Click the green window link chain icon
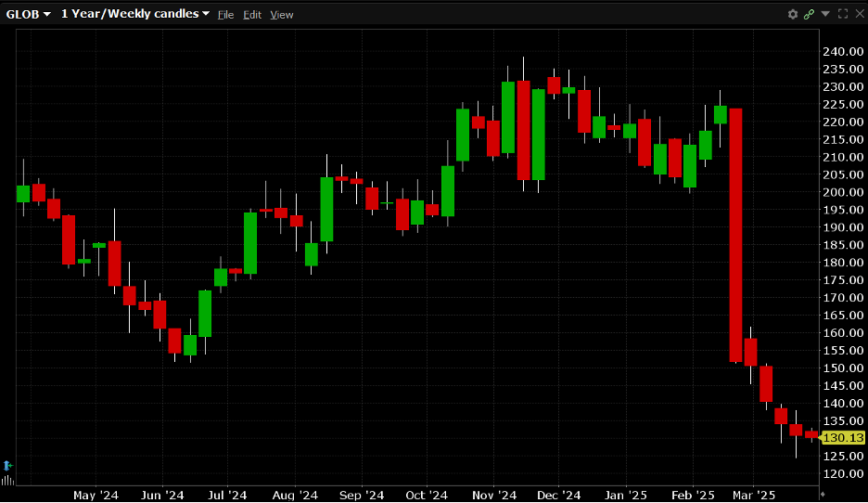The height and width of the screenshot is (503, 868). [809, 14]
